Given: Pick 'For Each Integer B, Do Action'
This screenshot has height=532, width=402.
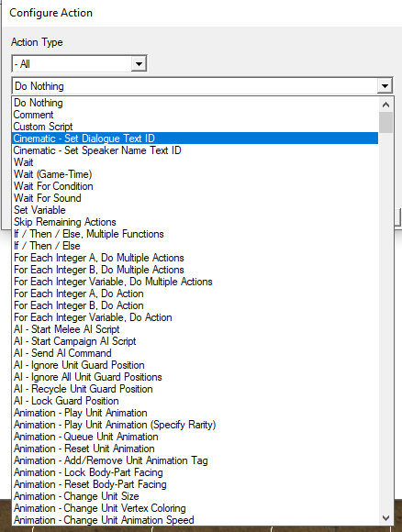Looking at the screenshot, I should click(x=195, y=305).
